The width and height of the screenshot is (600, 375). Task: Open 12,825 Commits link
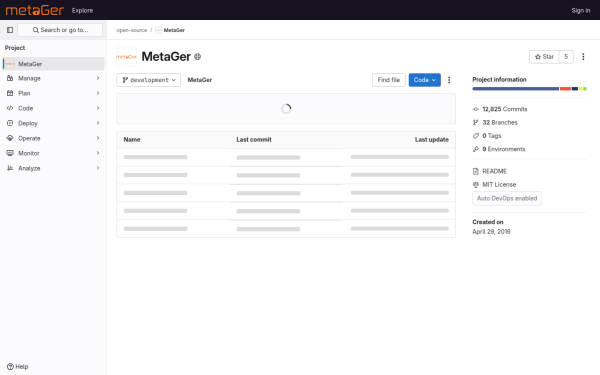505,109
